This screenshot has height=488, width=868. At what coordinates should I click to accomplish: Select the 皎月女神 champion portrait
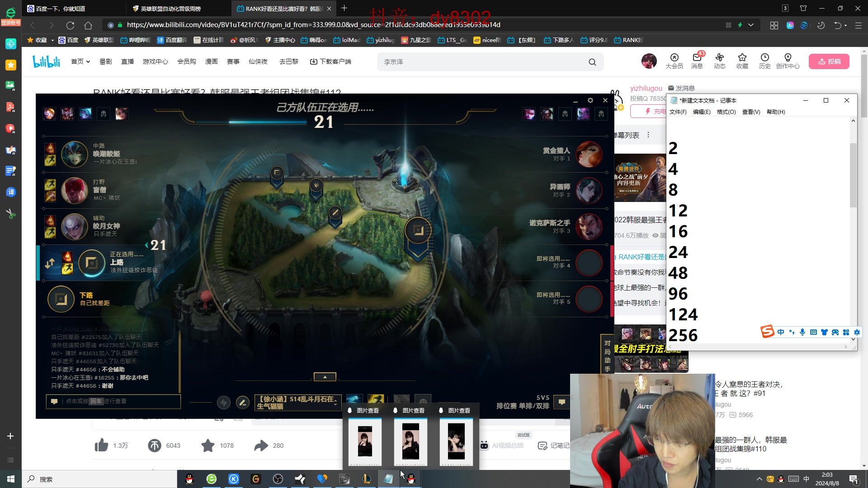tap(75, 226)
